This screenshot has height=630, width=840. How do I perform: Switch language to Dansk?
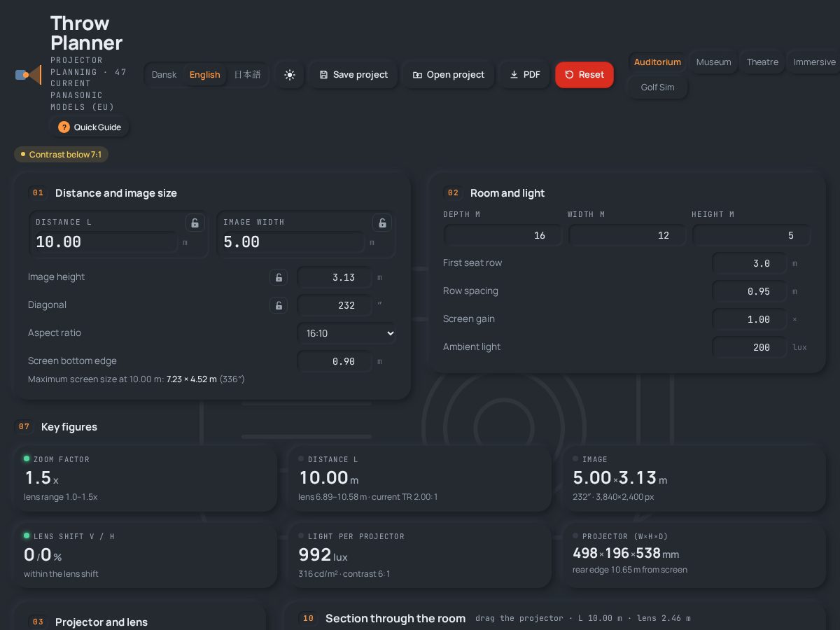point(164,75)
